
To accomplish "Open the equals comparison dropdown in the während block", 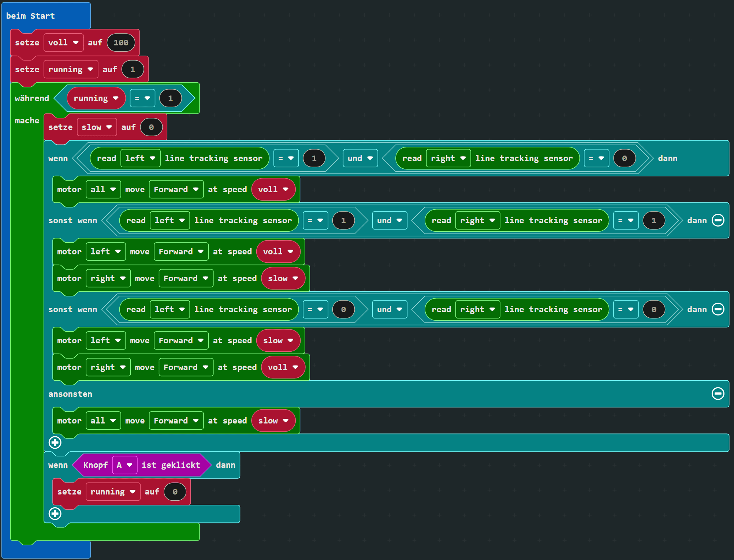I will [142, 98].
